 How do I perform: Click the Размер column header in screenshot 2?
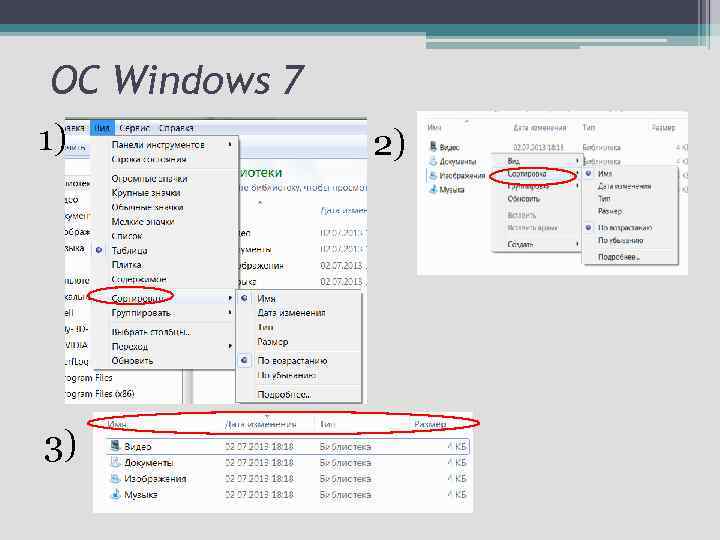pos(663,127)
